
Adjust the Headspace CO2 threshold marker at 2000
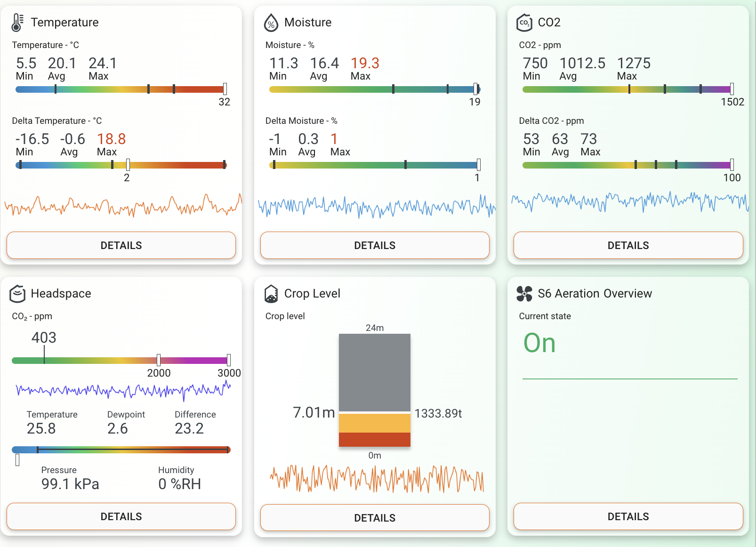point(159,360)
